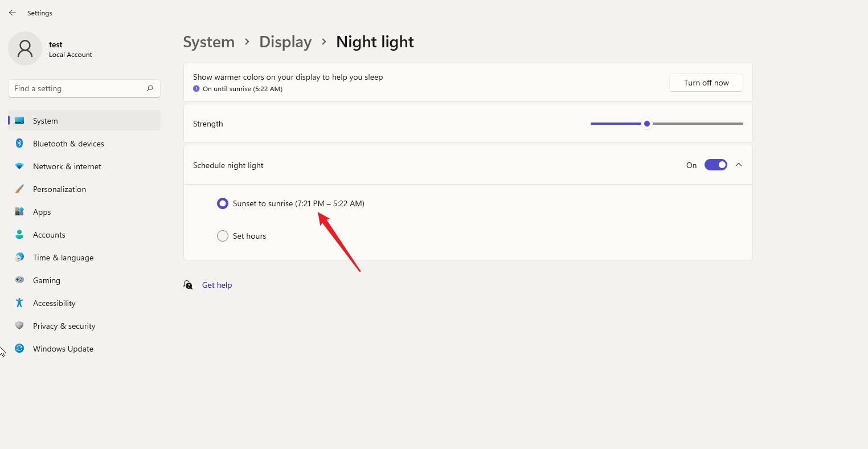Open Bluetooth & devices via its icon
This screenshot has height=449, width=868.
(x=19, y=143)
